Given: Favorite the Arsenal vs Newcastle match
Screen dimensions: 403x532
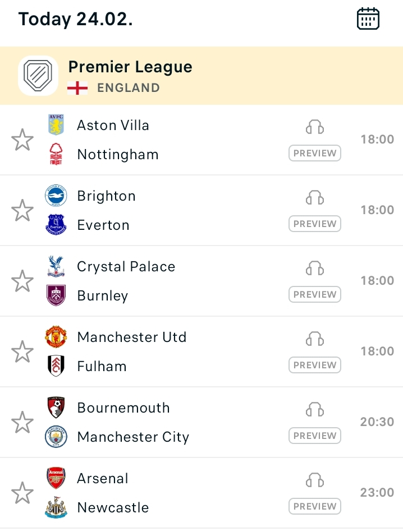Looking at the screenshot, I should [x=22, y=493].
